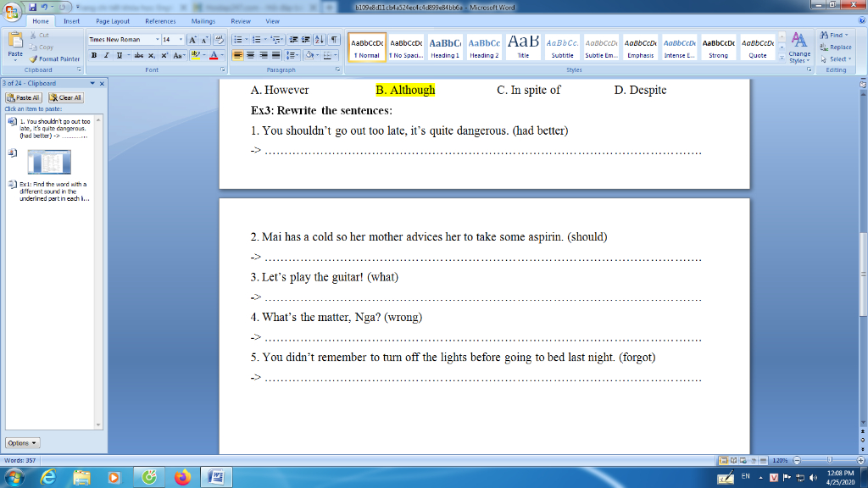This screenshot has height=488, width=868.
Task: Click the Increase Indent icon
Action: (305, 40)
